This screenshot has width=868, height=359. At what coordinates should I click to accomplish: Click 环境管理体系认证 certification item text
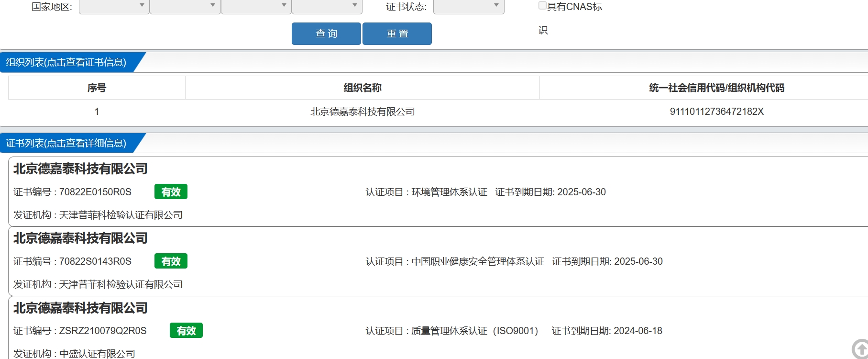click(449, 192)
